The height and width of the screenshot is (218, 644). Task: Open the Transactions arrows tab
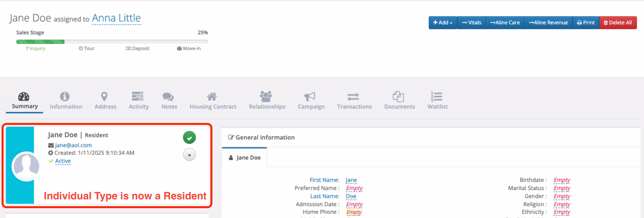pyautogui.click(x=353, y=97)
